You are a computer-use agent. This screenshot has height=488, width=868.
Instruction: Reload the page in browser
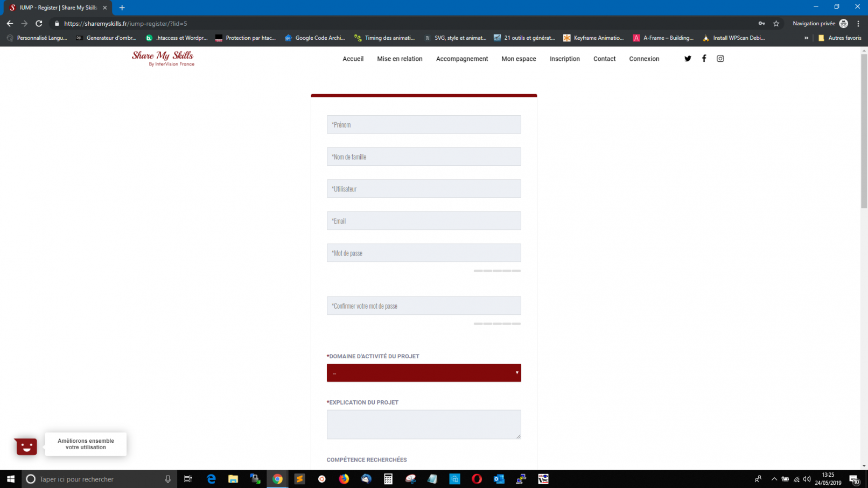coord(39,24)
